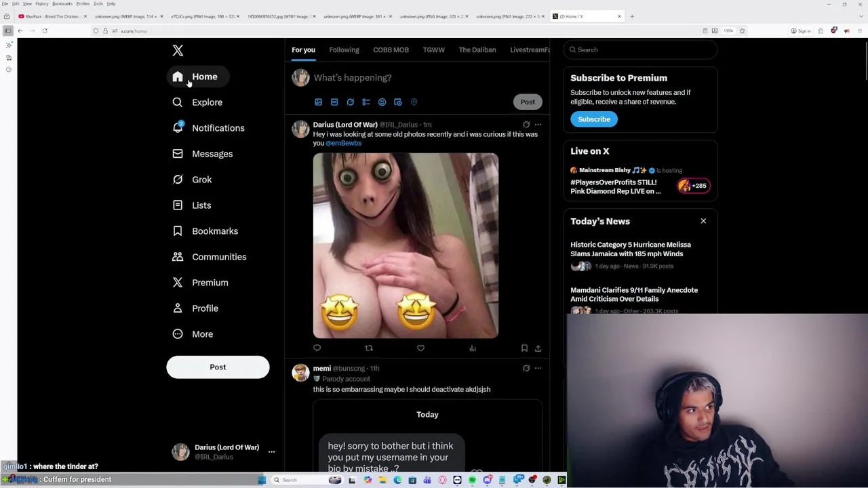Open Messages in the sidebar

[x=202, y=154]
